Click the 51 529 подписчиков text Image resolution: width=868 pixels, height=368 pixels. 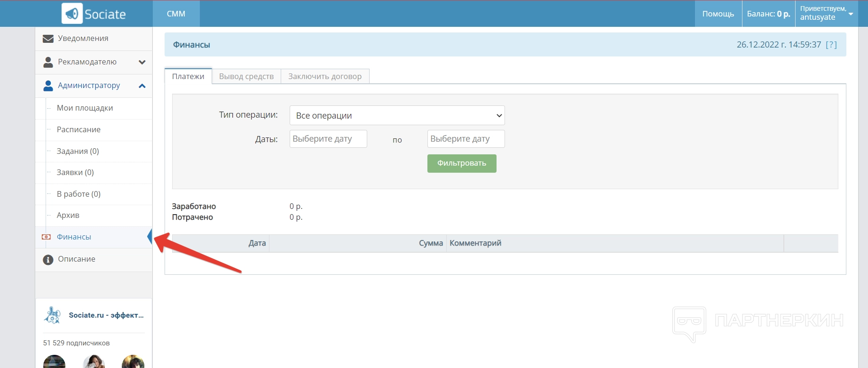point(76,343)
